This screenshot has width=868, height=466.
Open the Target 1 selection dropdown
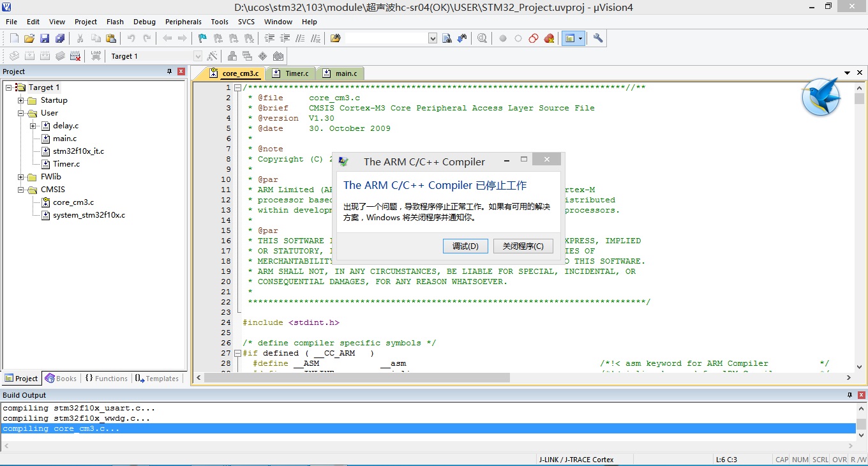click(198, 56)
